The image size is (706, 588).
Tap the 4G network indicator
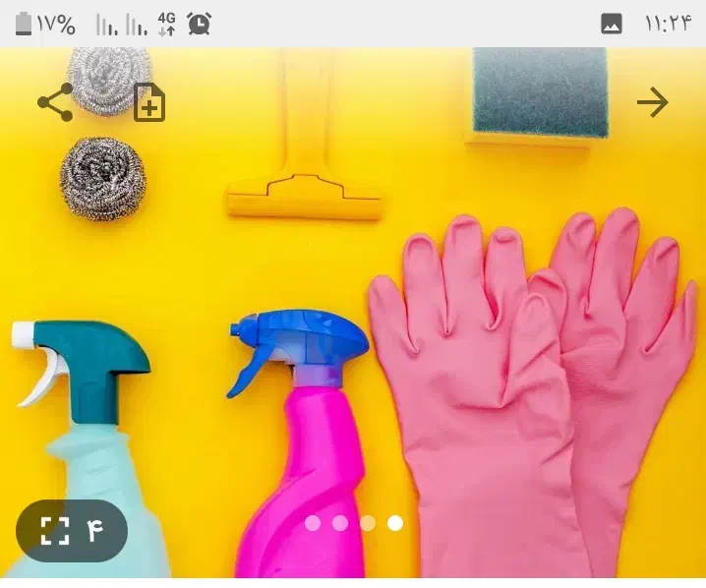click(x=166, y=24)
